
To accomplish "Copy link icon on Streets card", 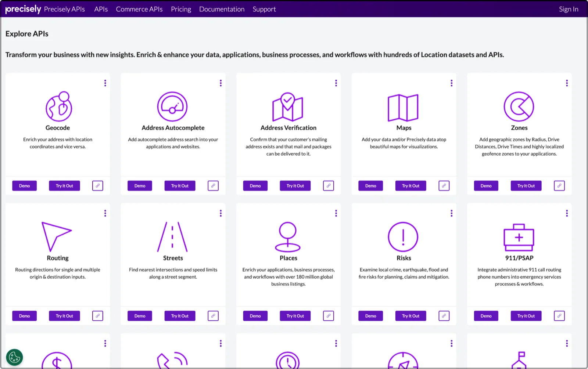I will [213, 316].
